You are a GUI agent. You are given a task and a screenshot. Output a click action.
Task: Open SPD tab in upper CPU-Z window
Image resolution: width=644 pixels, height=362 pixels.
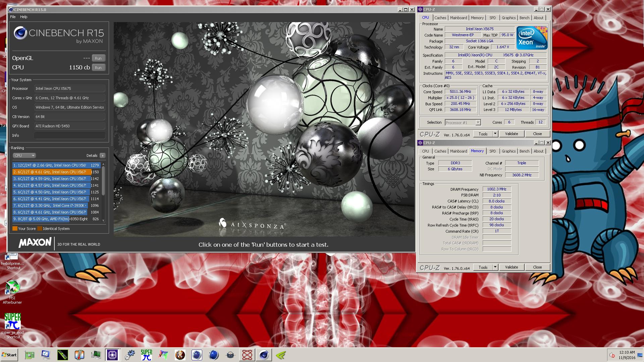tap(492, 18)
